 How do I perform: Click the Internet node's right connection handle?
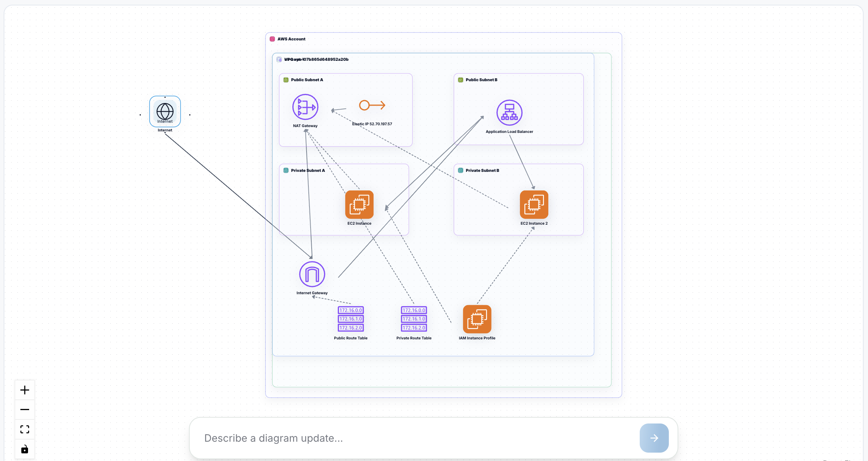pyautogui.click(x=190, y=115)
